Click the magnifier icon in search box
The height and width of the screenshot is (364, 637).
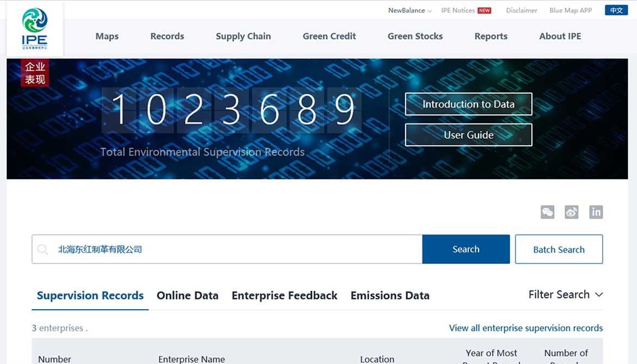tap(42, 250)
